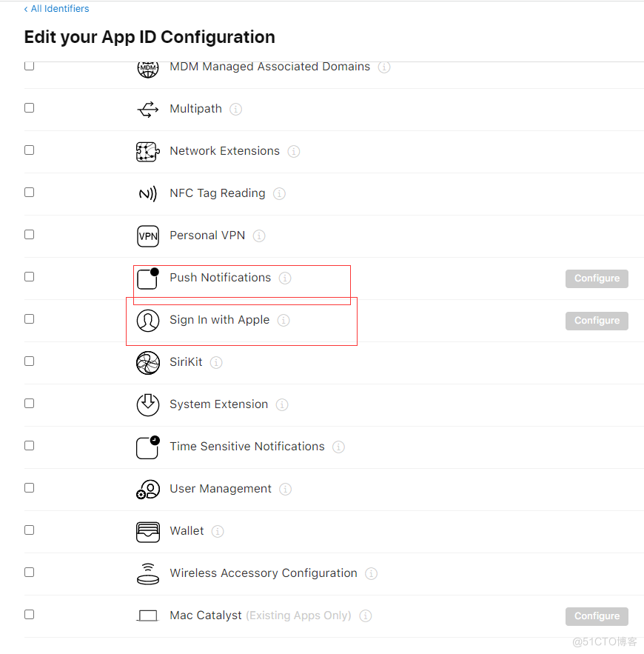Viewport: 644px width, 654px height.
Task: Click the Personal VPN icon
Action: click(148, 236)
